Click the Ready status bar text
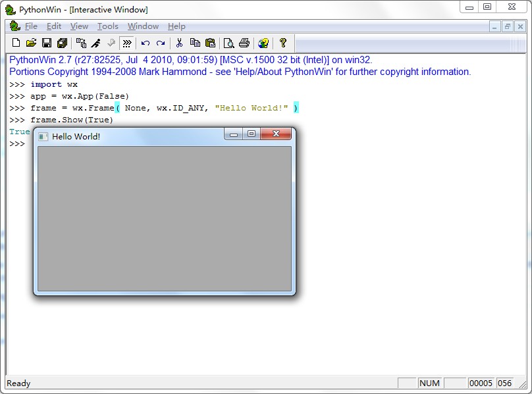 click(x=18, y=383)
